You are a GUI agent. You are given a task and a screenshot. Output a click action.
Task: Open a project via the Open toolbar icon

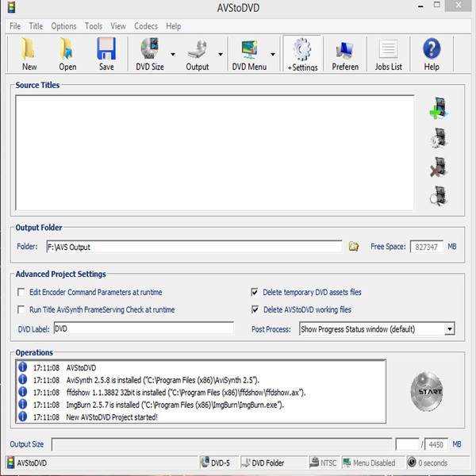pos(67,54)
